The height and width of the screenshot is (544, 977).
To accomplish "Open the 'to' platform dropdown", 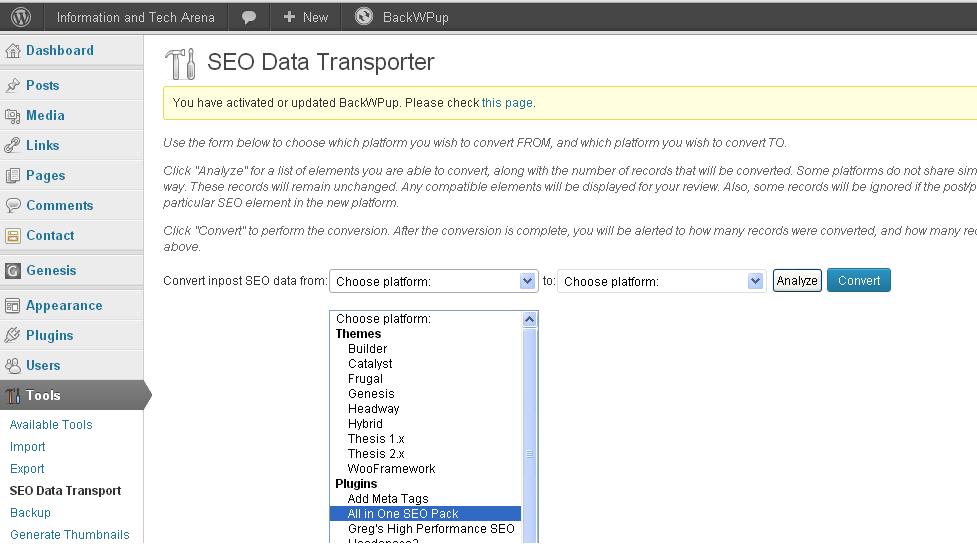I will [x=662, y=281].
